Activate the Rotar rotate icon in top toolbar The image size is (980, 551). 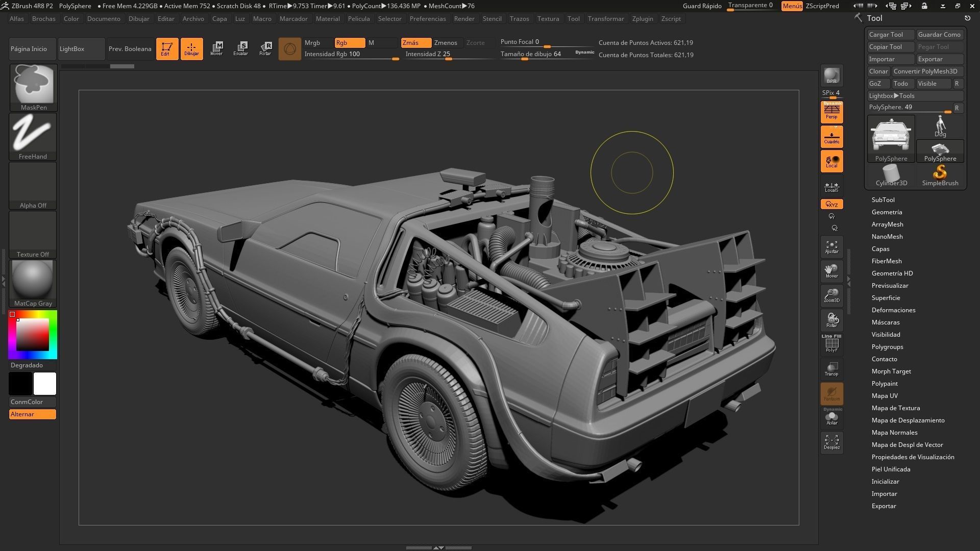coord(265,49)
